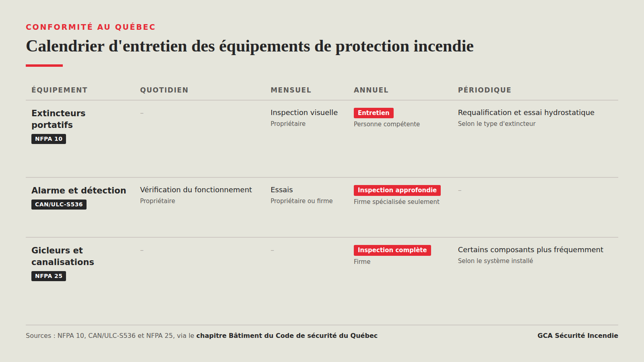Image resolution: width=644 pixels, height=362 pixels.
Task: Click "Vérification du fonctionnement" cell
Action: point(196,190)
